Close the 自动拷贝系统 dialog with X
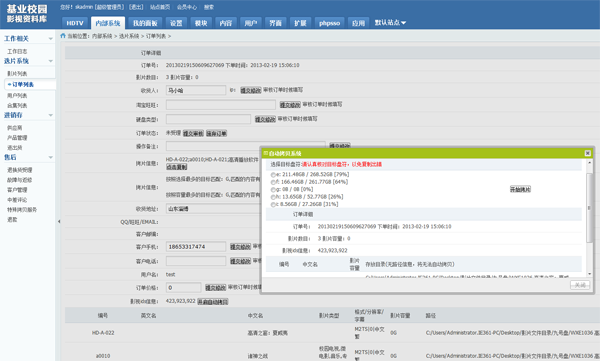600x361 pixels. [588, 153]
